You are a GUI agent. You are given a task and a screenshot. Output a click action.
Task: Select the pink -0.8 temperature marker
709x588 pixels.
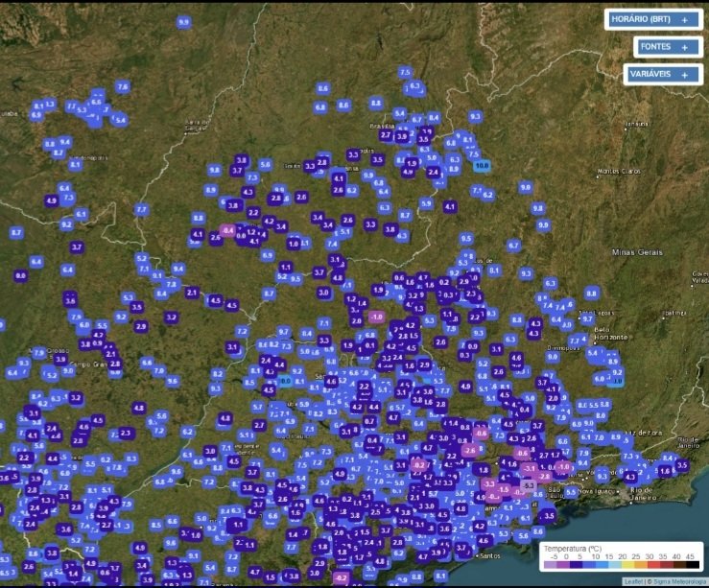coord(482,433)
